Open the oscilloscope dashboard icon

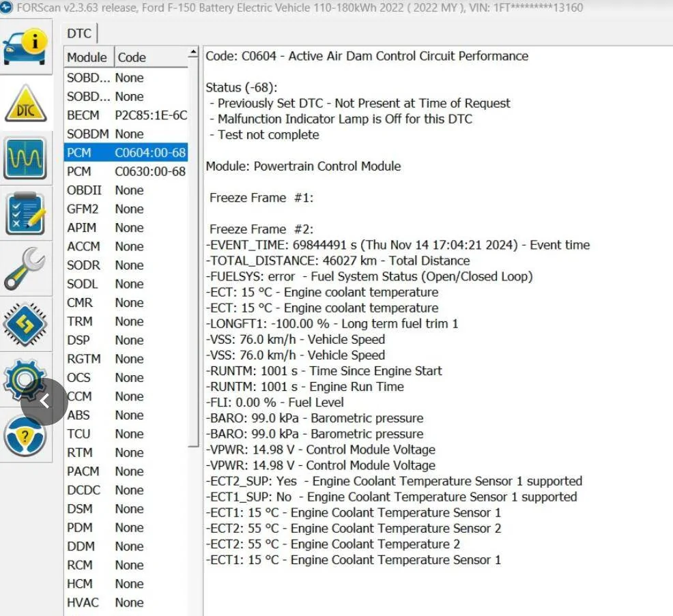pos(25,158)
